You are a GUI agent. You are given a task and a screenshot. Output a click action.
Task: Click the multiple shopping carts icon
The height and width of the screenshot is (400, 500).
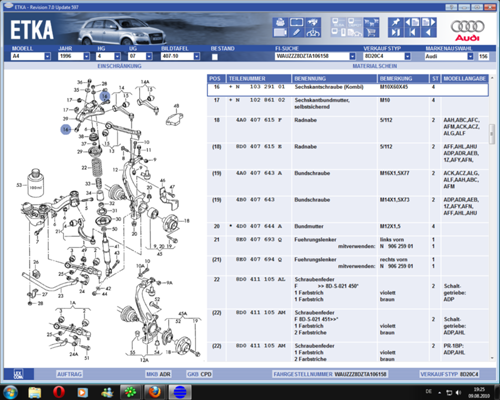click(x=371, y=22)
